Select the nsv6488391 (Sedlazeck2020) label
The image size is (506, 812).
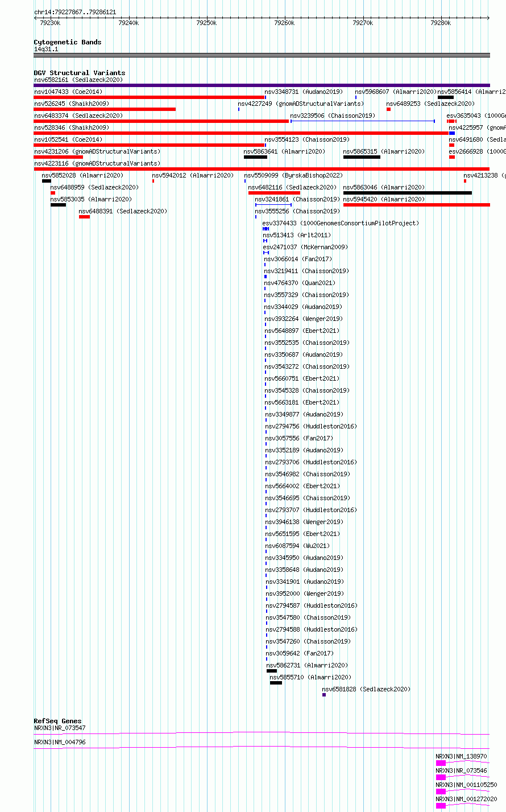coord(123,212)
